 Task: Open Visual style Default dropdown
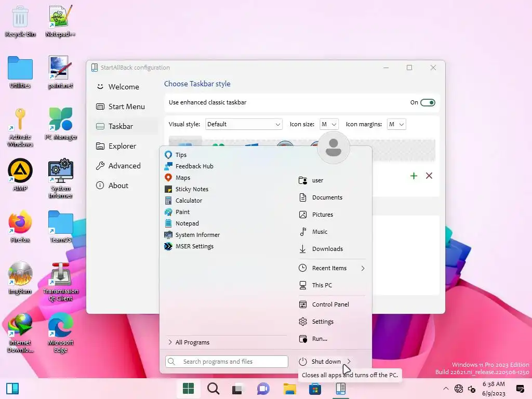coord(244,124)
